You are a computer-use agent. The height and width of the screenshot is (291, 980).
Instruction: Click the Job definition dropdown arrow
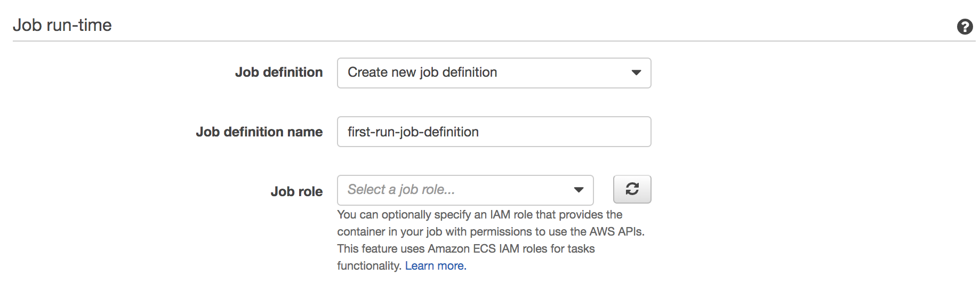coord(636,73)
